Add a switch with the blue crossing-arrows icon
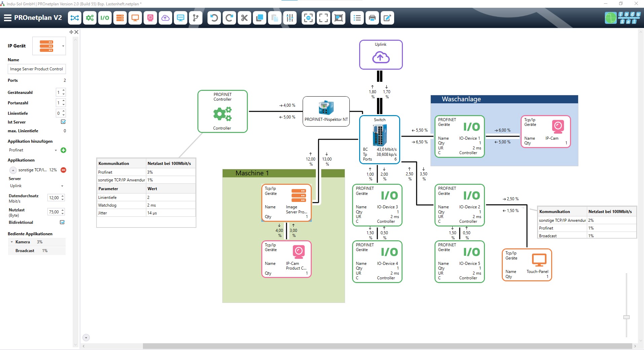The height and width of the screenshot is (350, 644). click(75, 18)
